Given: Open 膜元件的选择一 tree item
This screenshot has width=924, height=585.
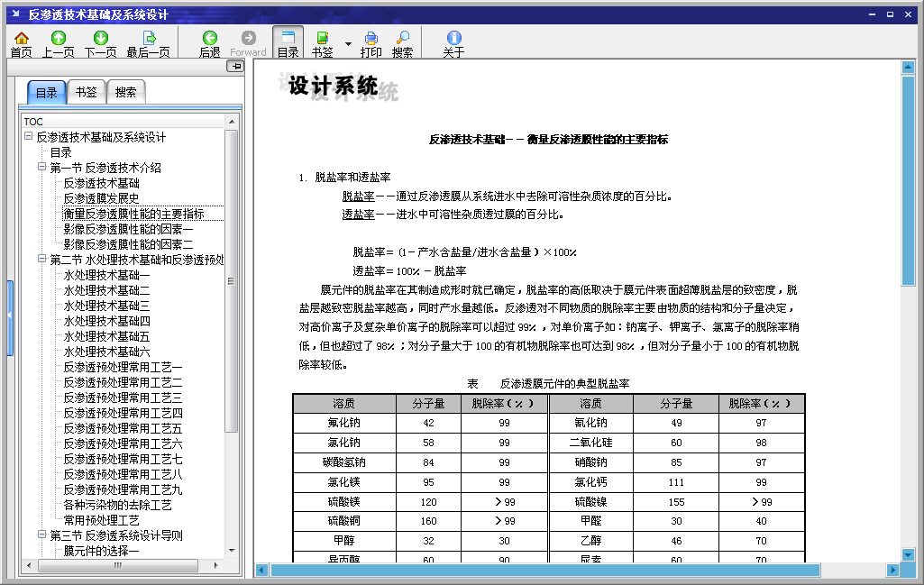Looking at the screenshot, I should pos(101,551).
